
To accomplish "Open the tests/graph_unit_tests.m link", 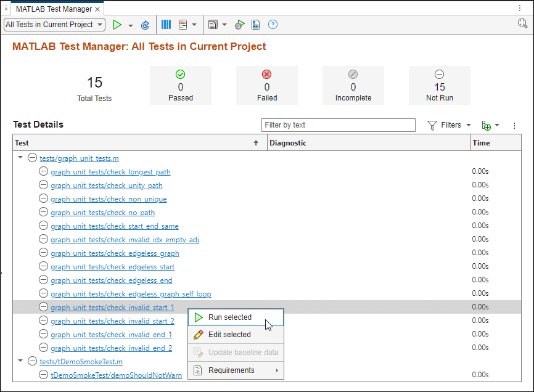I will click(x=79, y=158).
